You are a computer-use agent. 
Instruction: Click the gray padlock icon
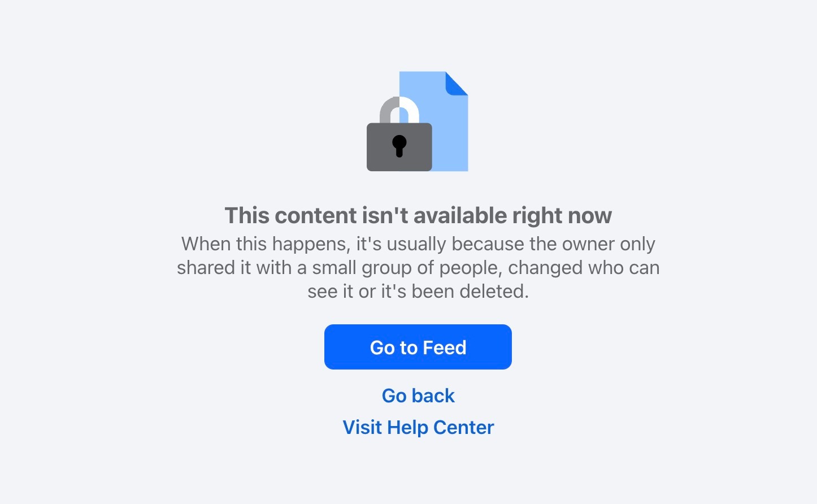tap(399, 134)
